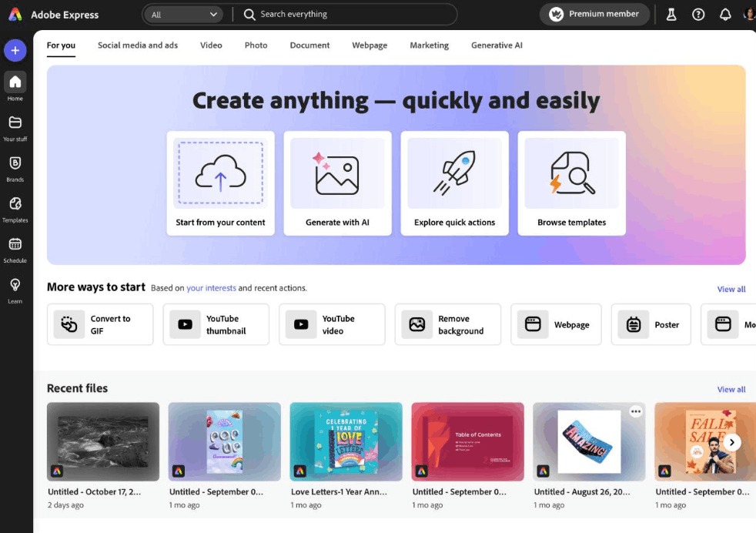Click the your interests link
The height and width of the screenshot is (533, 756).
(211, 288)
